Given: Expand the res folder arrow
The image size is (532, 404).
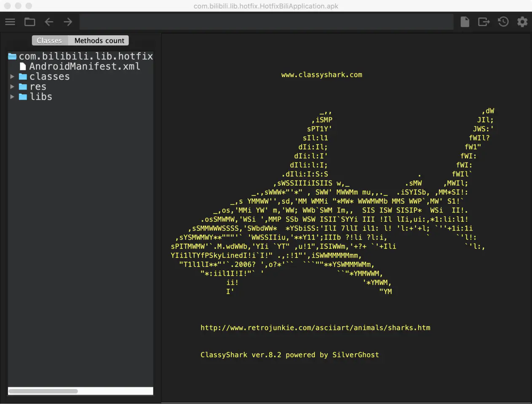Looking at the screenshot, I should 12,87.
